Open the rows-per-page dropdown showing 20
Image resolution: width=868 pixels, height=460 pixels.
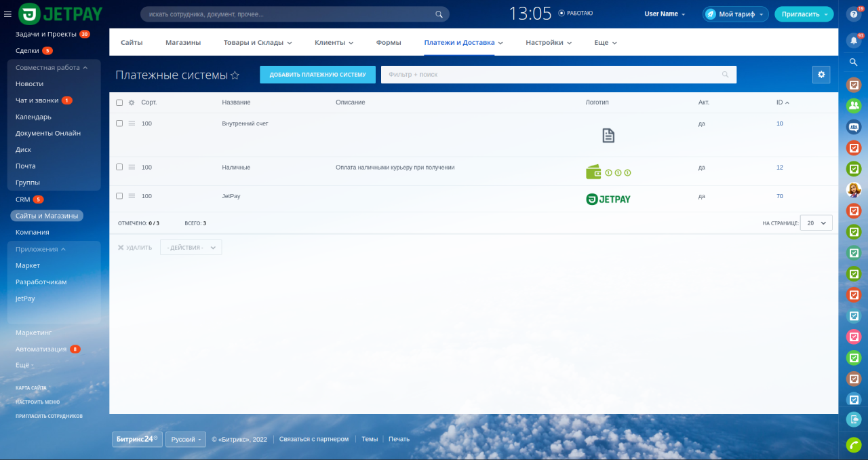click(816, 223)
